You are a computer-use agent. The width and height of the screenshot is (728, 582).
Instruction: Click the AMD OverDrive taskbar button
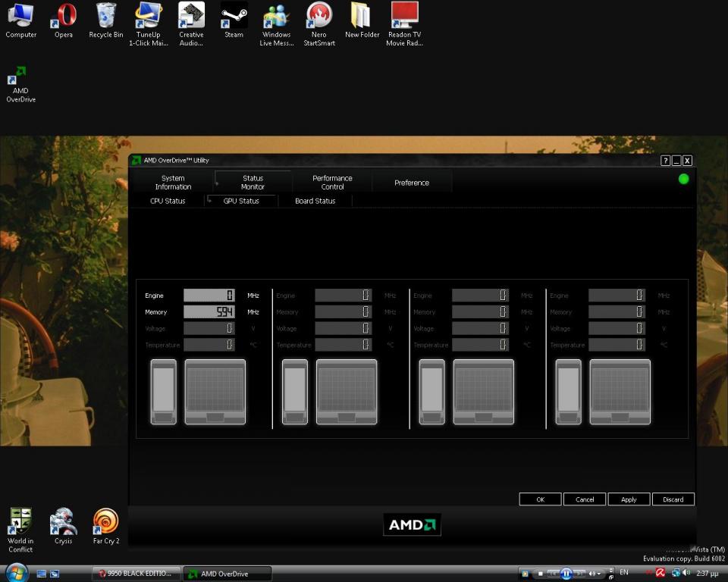[x=227, y=574]
